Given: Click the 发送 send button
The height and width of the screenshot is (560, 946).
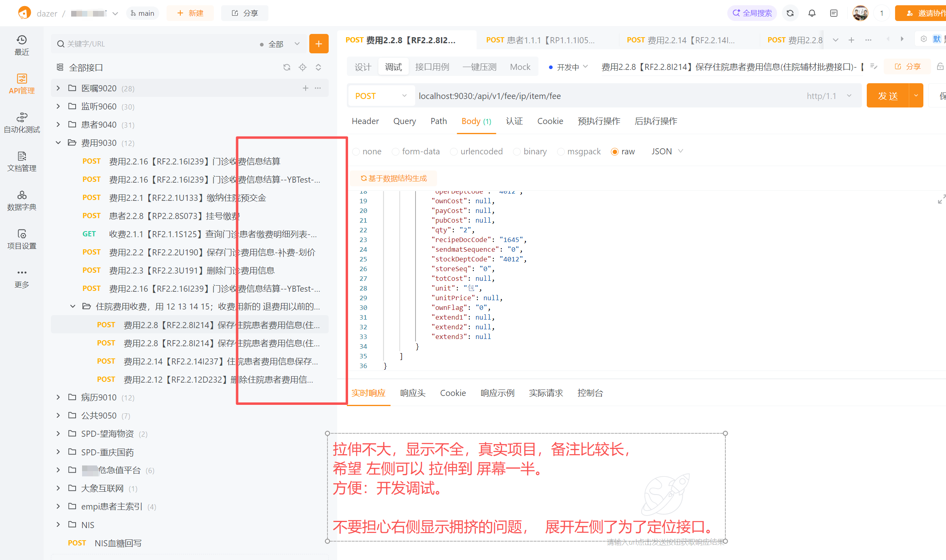Looking at the screenshot, I should click(x=888, y=95).
